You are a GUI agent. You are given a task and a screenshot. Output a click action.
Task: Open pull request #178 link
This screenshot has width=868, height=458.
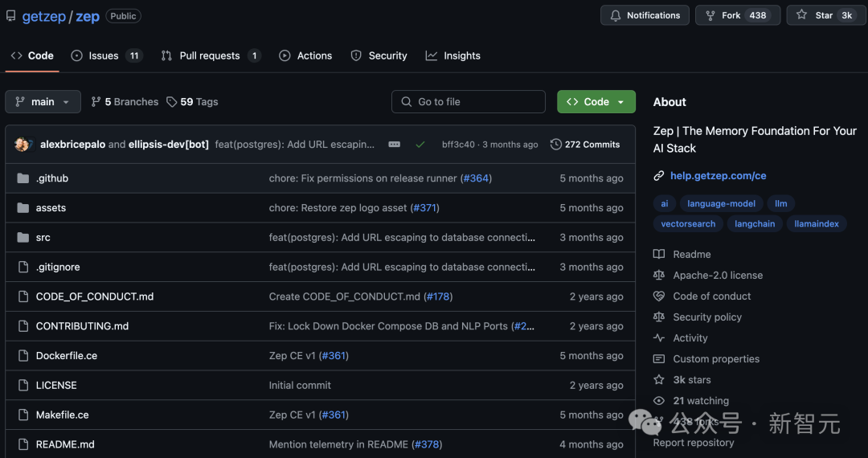click(438, 296)
